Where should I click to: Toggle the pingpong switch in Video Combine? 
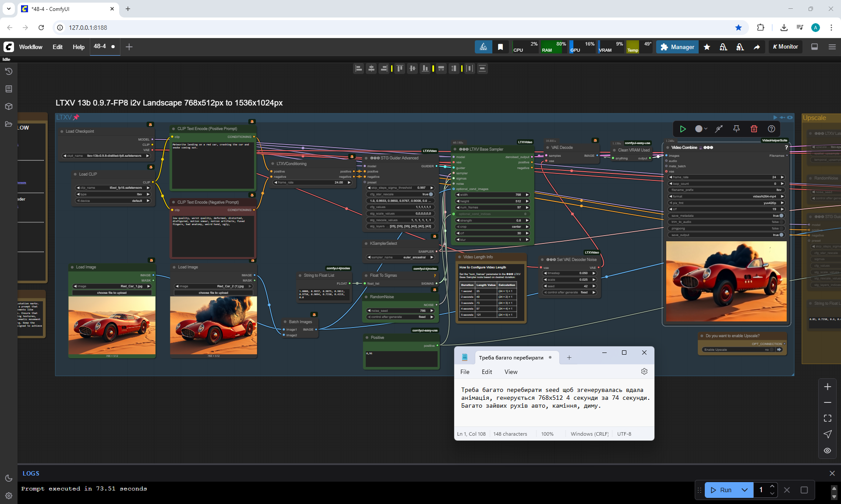[x=781, y=228]
